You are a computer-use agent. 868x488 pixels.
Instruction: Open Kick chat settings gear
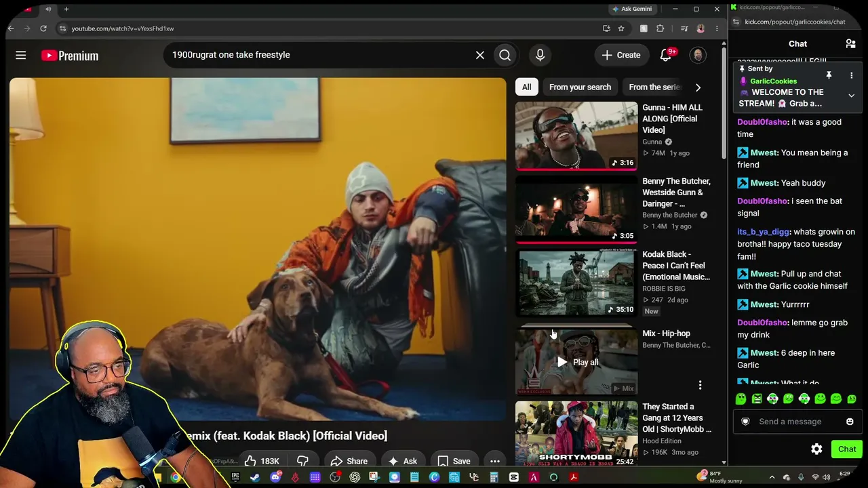[x=816, y=449]
